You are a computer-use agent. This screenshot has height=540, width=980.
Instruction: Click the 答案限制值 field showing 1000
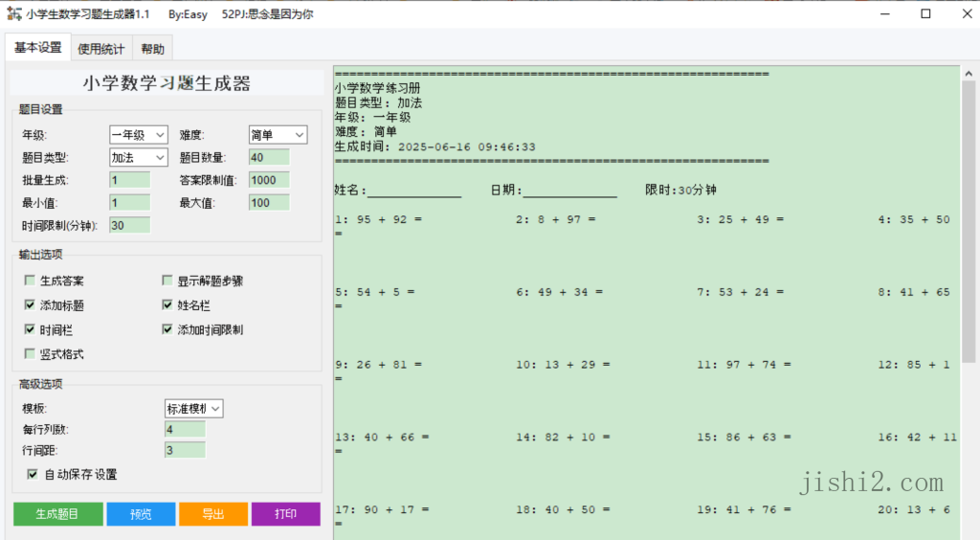point(269,180)
